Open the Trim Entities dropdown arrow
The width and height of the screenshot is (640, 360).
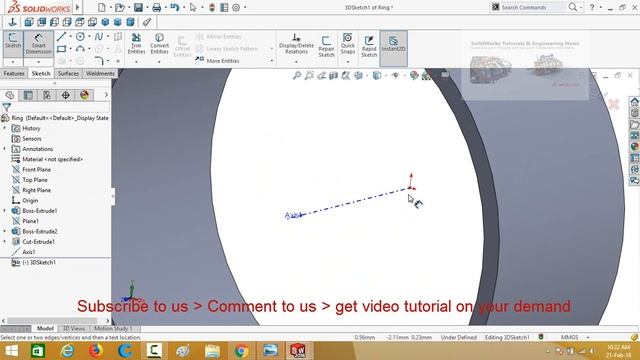136,62
